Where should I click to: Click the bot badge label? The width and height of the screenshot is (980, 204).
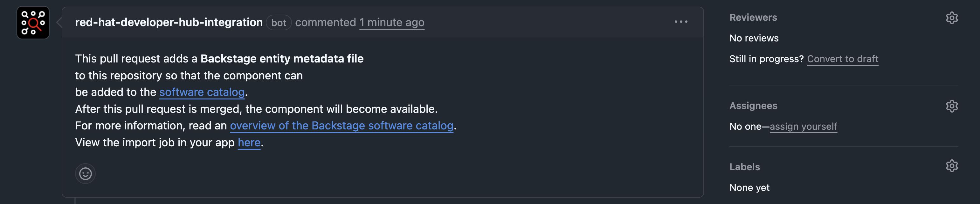(279, 23)
